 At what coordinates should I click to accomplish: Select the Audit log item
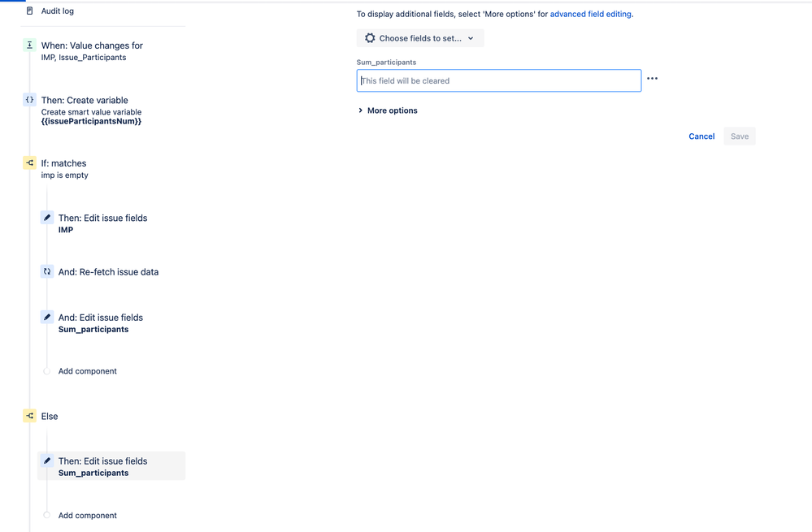pyautogui.click(x=57, y=11)
